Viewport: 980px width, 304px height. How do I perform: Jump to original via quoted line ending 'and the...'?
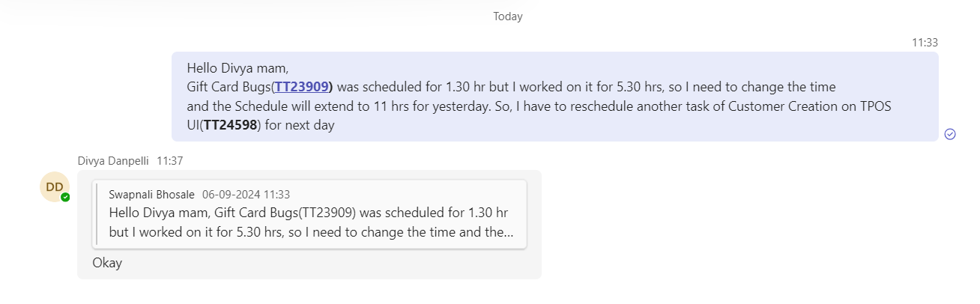311,232
